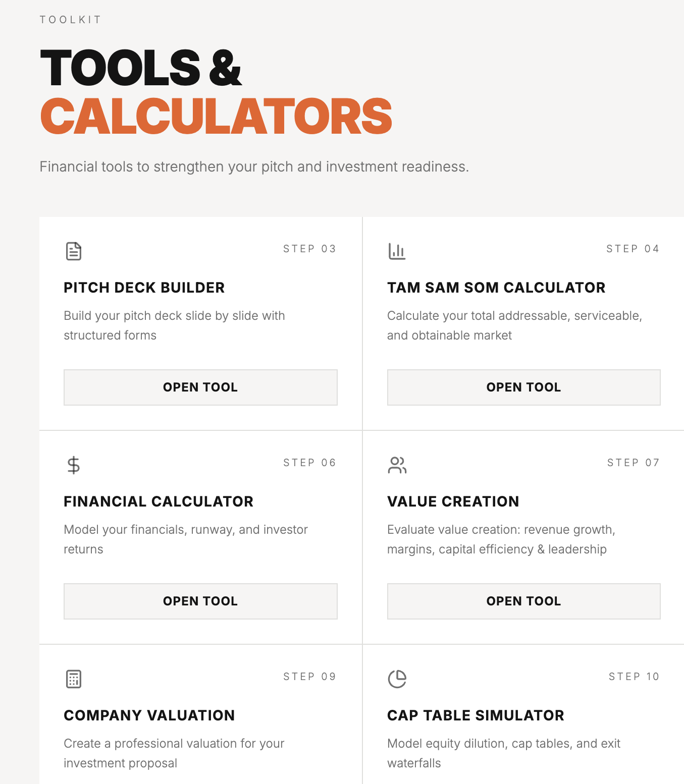684x784 pixels.
Task: Click the Company Valuation calculator icon
Action: click(x=74, y=679)
